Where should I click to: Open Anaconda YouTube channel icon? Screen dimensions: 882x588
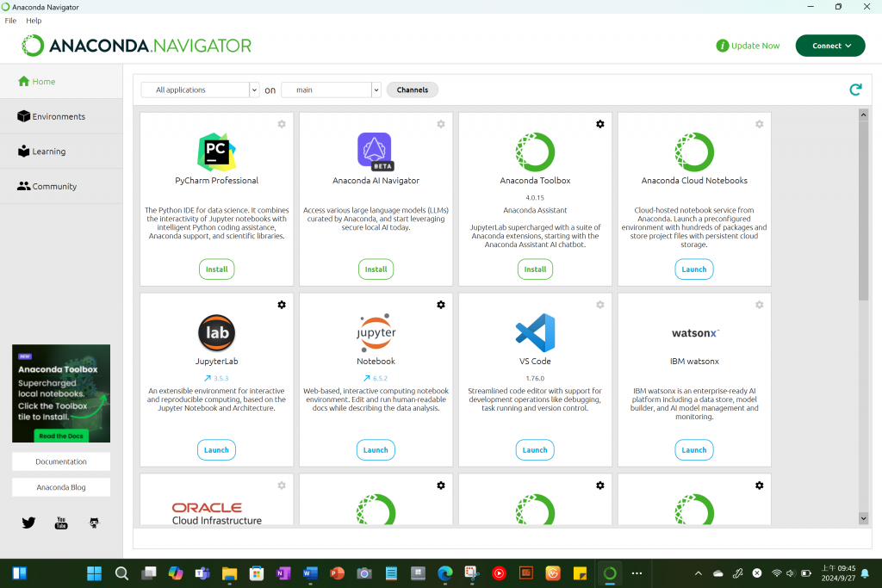click(61, 523)
